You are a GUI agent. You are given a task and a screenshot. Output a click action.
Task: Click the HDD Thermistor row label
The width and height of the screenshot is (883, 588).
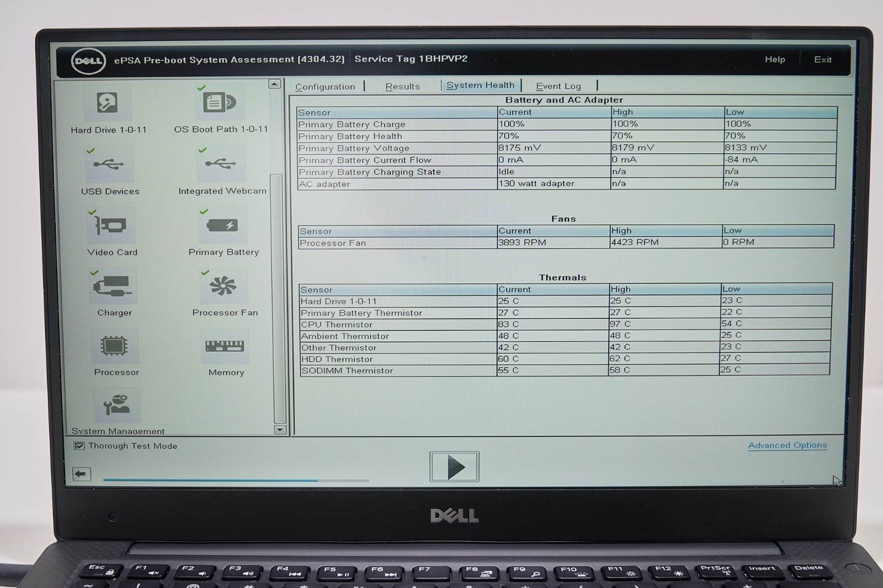click(337, 360)
